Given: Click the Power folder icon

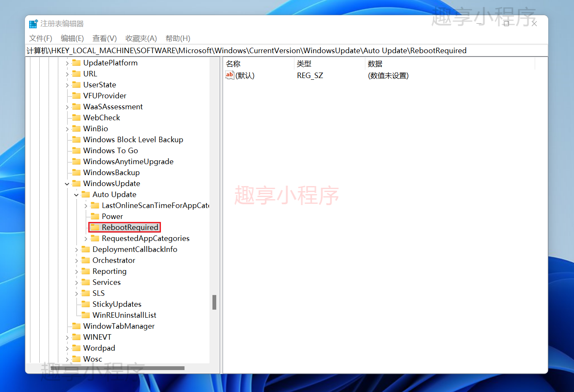Looking at the screenshot, I should (x=95, y=216).
